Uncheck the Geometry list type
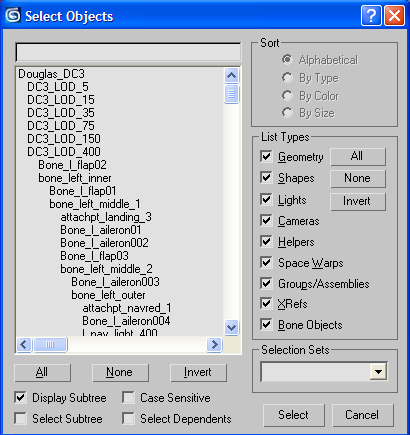The height and width of the screenshot is (435, 410). [266, 156]
